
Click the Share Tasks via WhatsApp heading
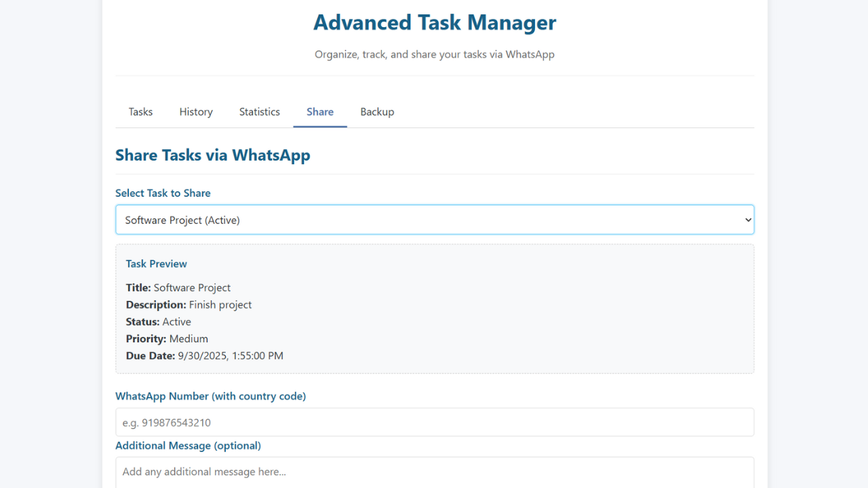tap(213, 155)
